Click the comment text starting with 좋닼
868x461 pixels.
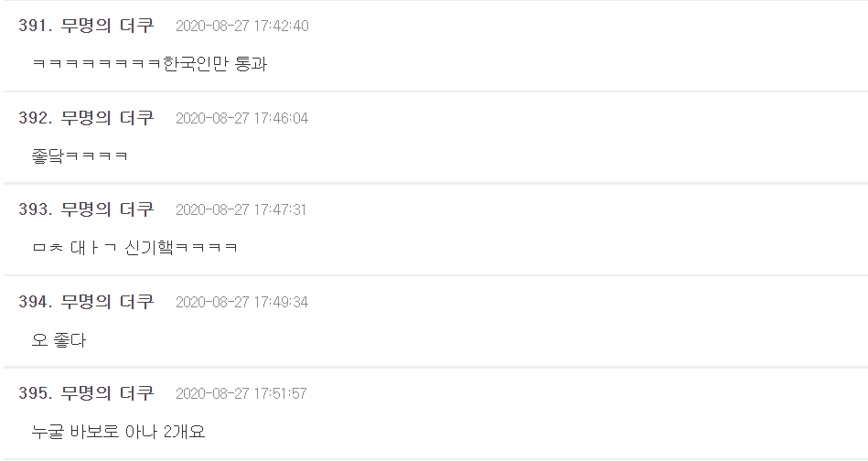[x=80, y=156]
